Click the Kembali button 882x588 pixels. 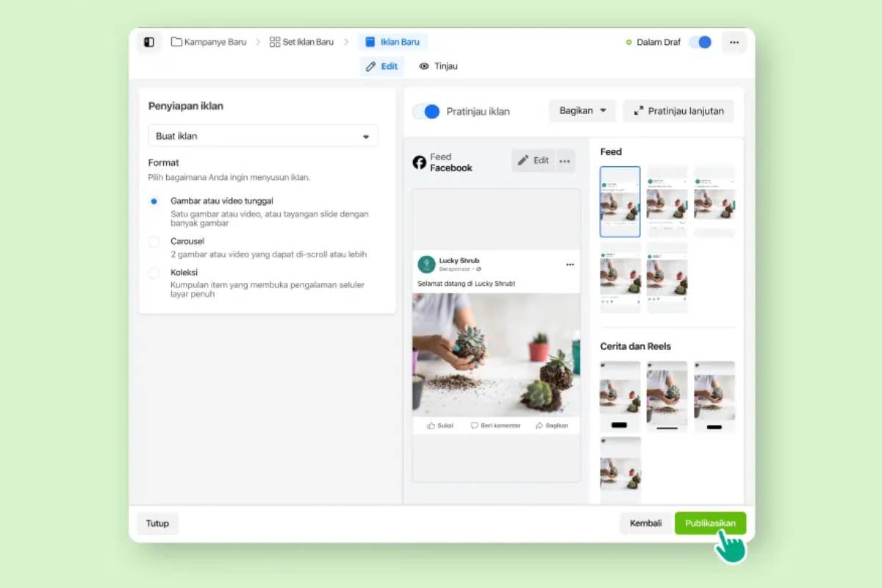pos(645,523)
